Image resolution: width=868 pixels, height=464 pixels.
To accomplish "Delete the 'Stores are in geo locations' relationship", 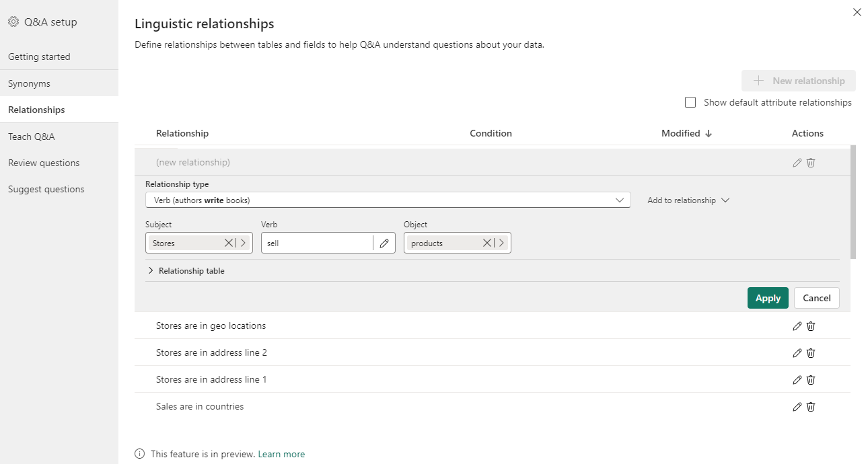I will click(x=811, y=326).
